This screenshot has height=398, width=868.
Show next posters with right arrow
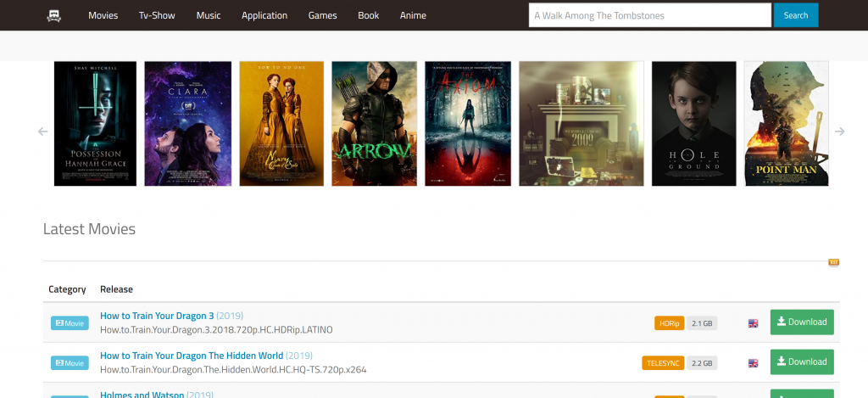(840, 132)
